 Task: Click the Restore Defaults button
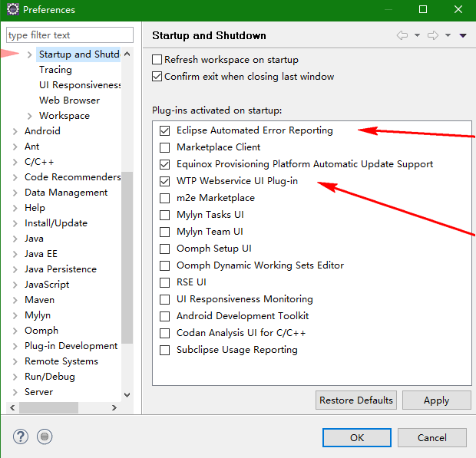(x=356, y=400)
